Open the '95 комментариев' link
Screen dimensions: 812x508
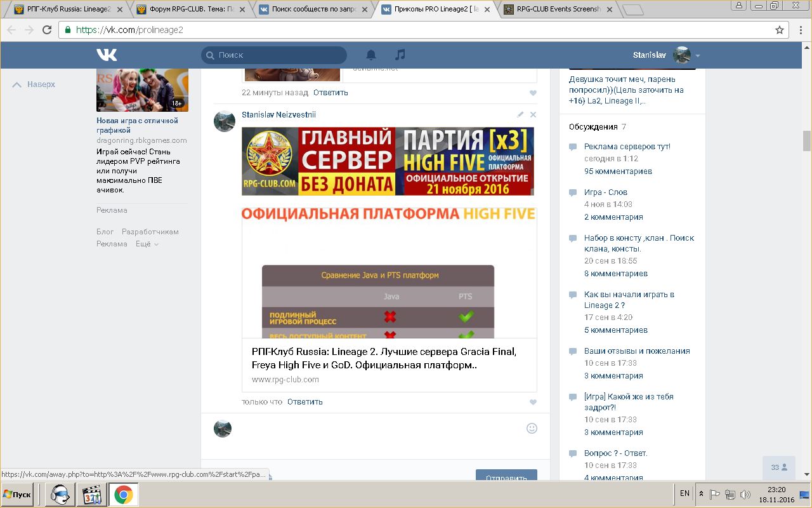pyautogui.click(x=618, y=171)
